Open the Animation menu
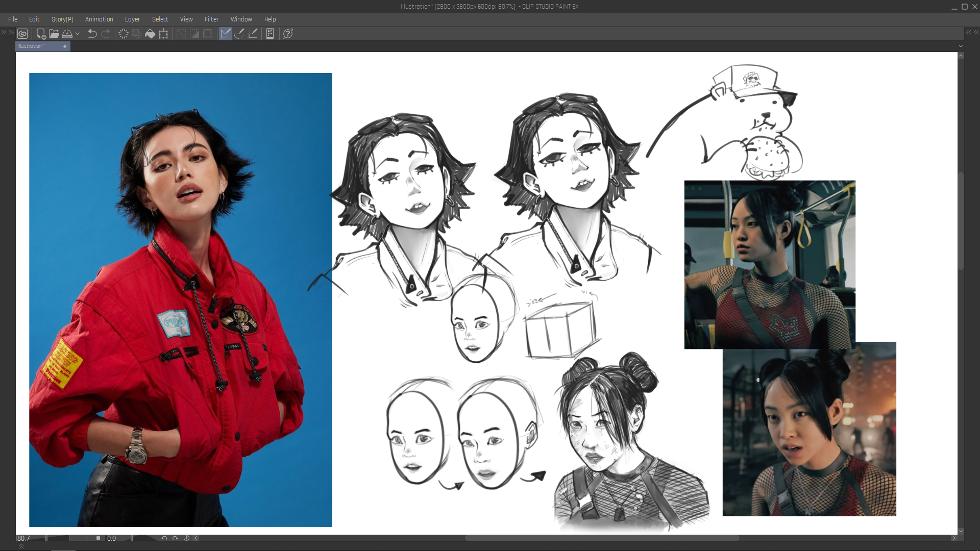This screenshot has width=980, height=551. (x=99, y=19)
